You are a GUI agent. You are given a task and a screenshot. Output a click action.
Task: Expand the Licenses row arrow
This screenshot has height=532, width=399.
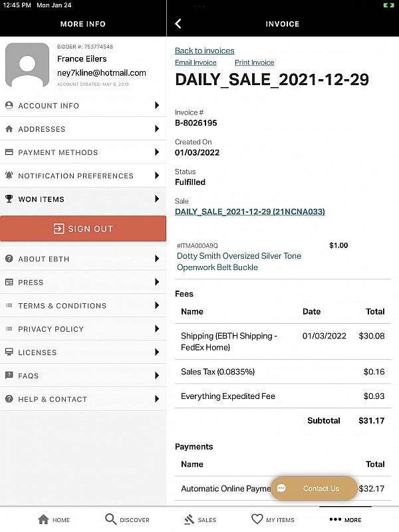pyautogui.click(x=157, y=352)
